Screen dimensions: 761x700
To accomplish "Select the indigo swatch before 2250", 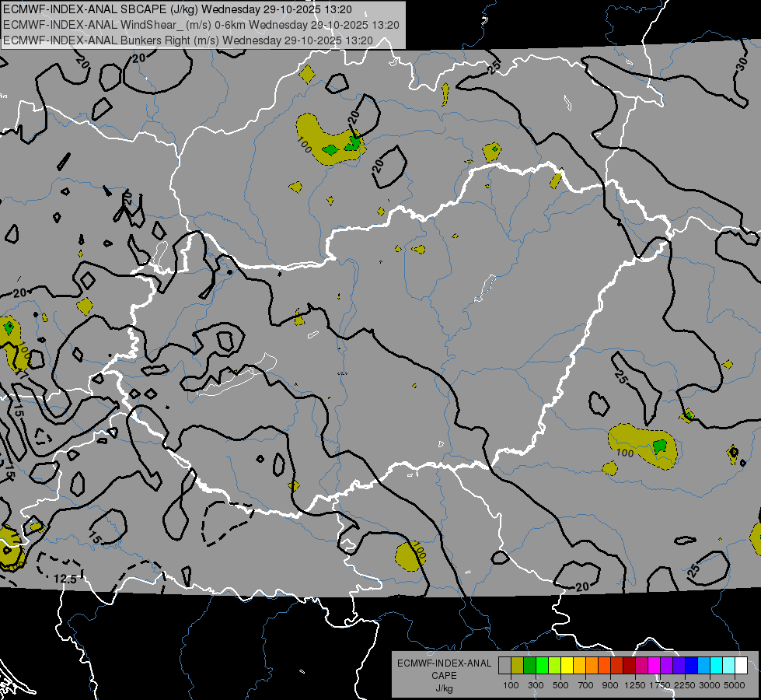I will [679, 666].
